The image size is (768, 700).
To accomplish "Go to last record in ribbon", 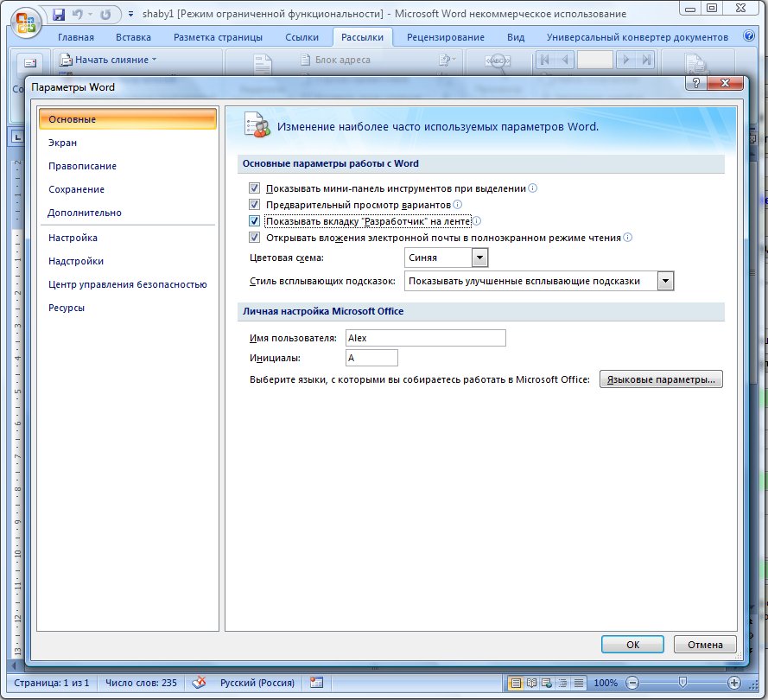I will [646, 60].
